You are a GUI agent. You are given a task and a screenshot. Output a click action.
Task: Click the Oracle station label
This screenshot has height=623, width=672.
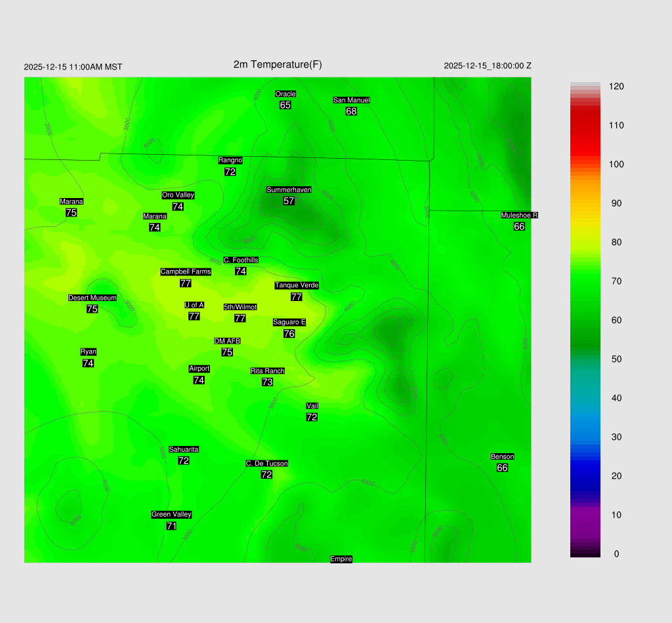coord(285,94)
